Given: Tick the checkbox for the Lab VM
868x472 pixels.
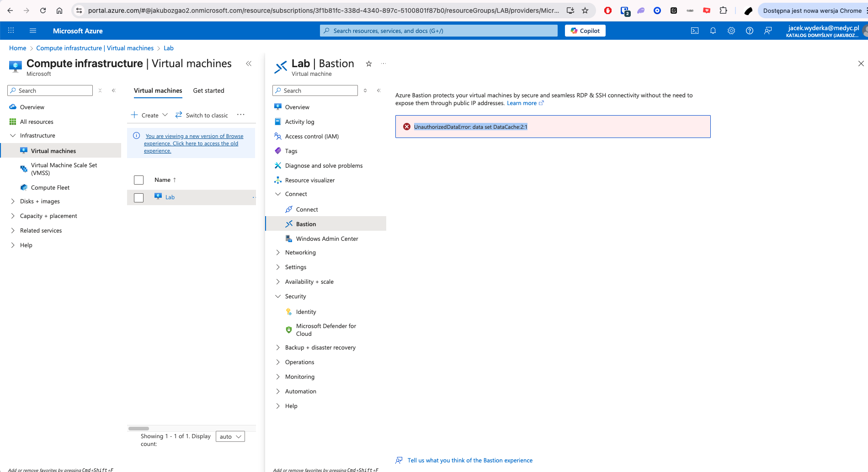Looking at the screenshot, I should (x=138, y=197).
